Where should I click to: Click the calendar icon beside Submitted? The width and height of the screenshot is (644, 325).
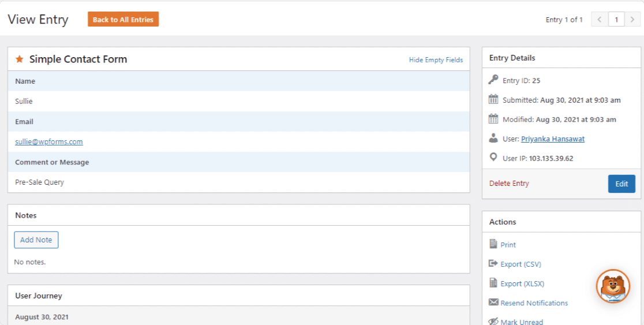(x=493, y=99)
